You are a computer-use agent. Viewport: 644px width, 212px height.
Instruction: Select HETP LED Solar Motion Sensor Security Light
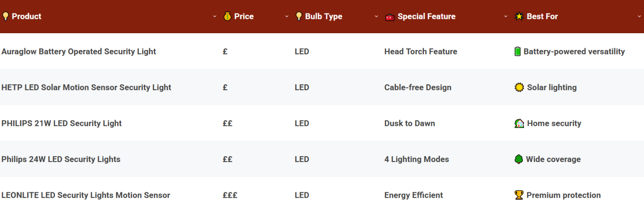86,87
